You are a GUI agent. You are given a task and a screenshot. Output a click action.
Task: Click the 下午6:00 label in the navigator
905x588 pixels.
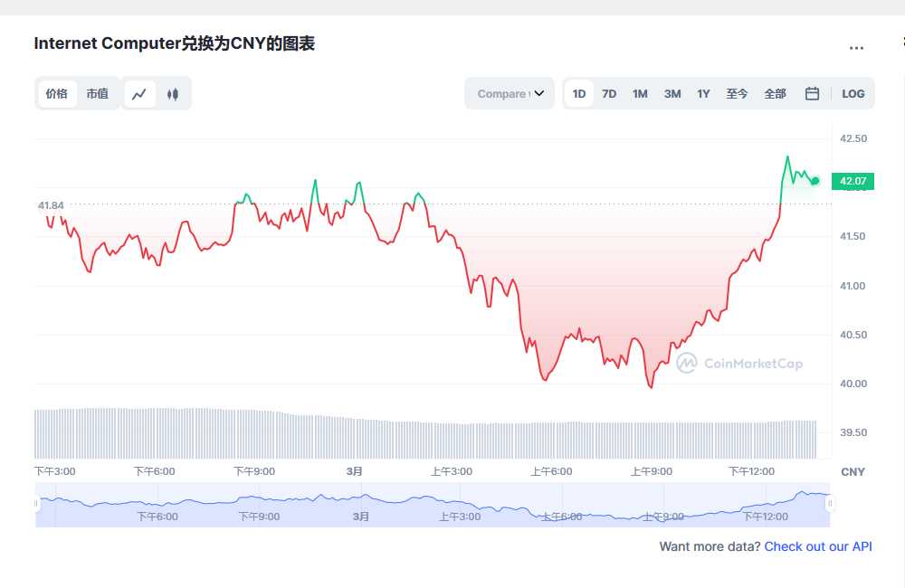(x=157, y=517)
